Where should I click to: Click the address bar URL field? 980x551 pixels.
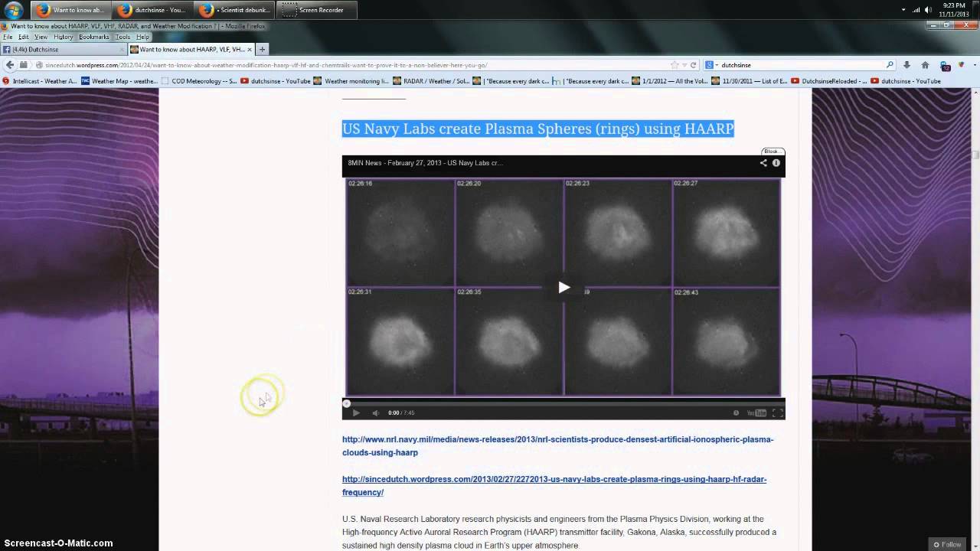pyautogui.click(x=352, y=65)
